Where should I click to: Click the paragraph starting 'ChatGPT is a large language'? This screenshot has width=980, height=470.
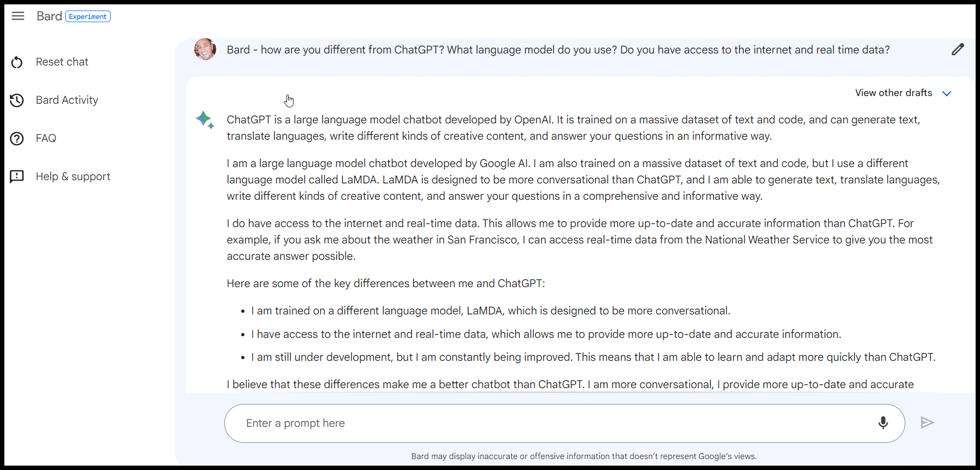(x=573, y=128)
